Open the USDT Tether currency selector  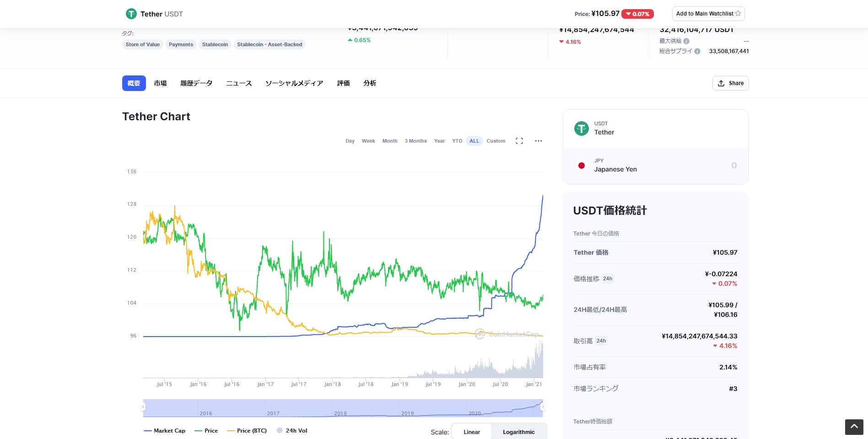tap(604, 128)
